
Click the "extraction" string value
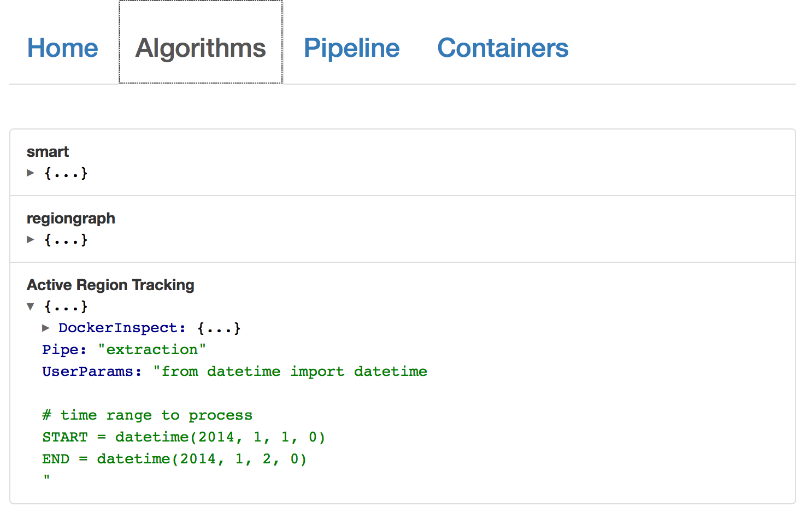tap(152, 350)
